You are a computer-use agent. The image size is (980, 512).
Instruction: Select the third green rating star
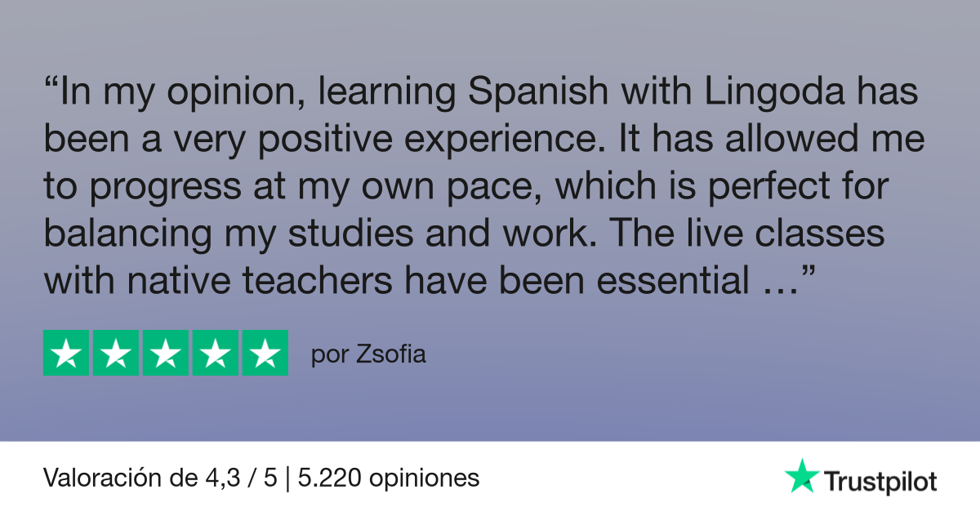pos(166,353)
